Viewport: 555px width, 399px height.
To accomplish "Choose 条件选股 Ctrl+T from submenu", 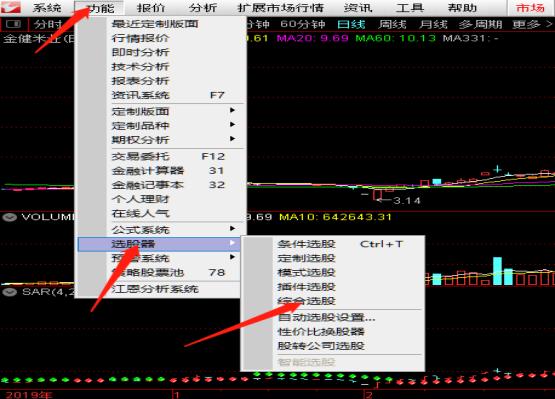I will pyautogui.click(x=333, y=244).
